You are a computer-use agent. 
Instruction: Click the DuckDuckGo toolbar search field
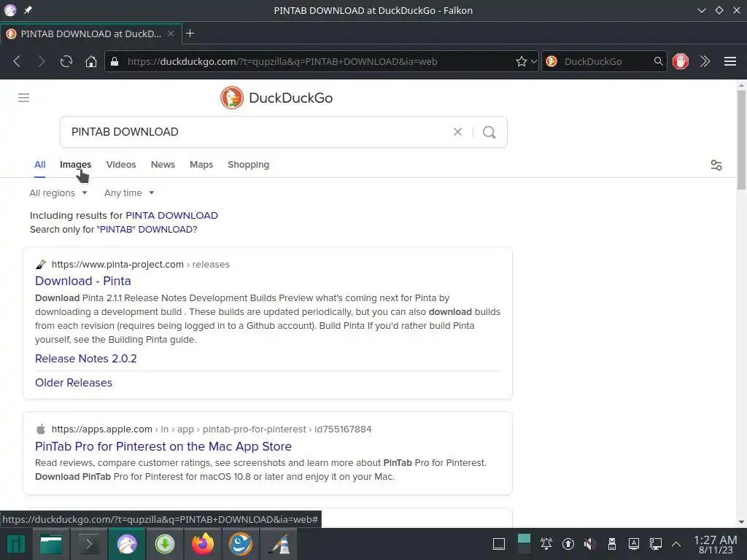pos(605,61)
